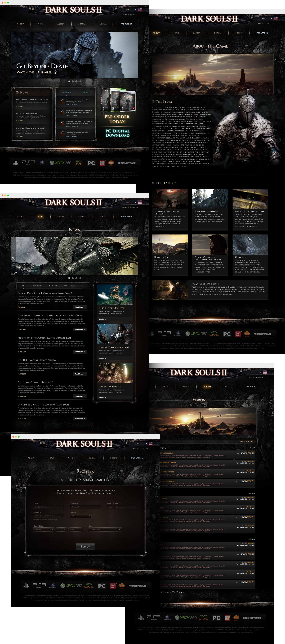Open the US region dropdown on the home page
Image resolution: width=285 pixels, height=644 pixels.
click(131, 9)
